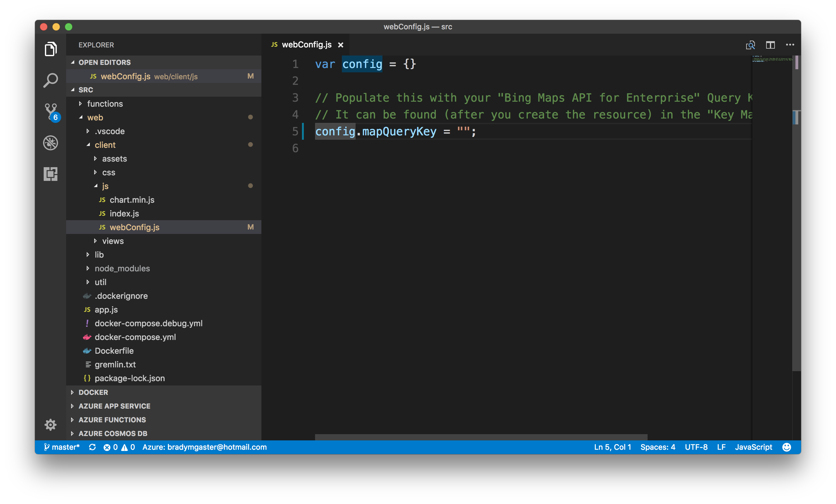Open index.js in the file tree
836x504 pixels.
pos(124,213)
